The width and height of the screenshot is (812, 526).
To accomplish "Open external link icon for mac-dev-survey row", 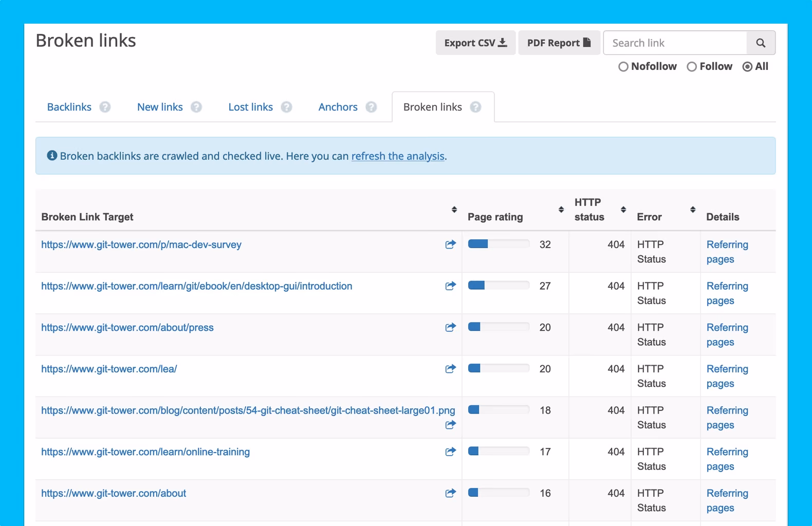I will coord(451,245).
